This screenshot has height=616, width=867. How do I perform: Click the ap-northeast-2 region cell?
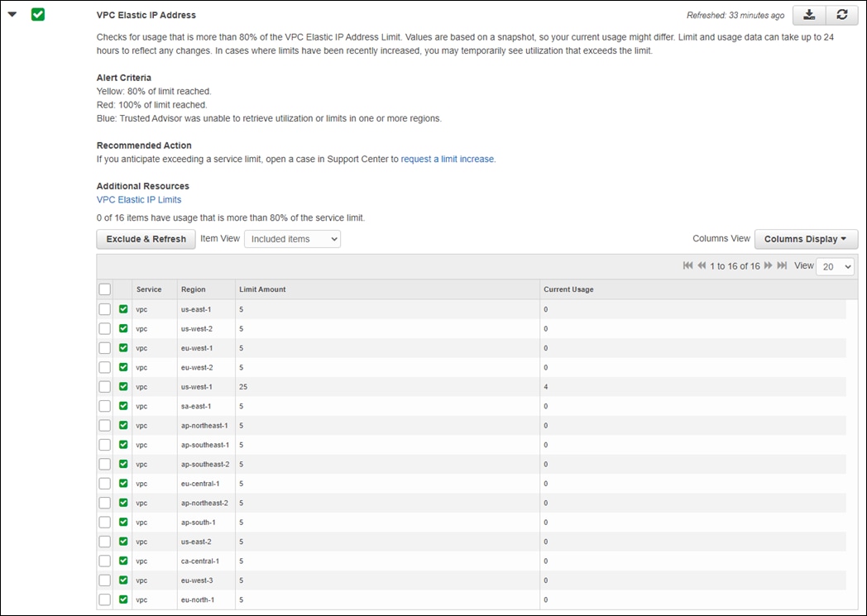pos(204,503)
